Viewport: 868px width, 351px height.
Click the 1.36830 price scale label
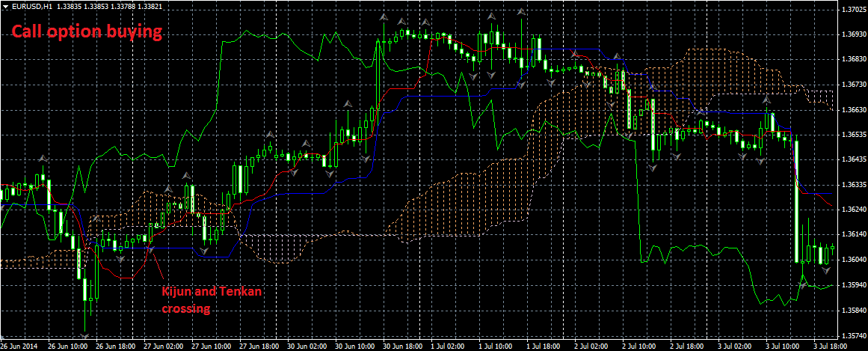pos(853,59)
